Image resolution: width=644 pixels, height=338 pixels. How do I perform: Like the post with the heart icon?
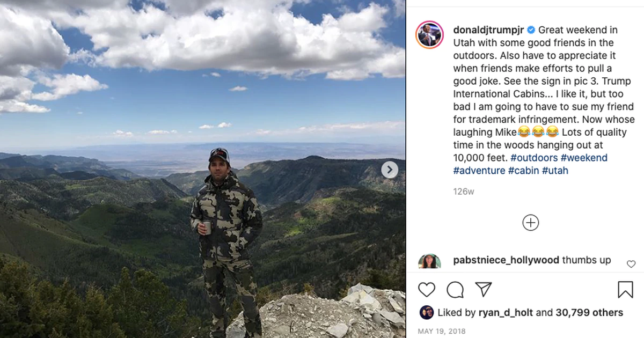pyautogui.click(x=427, y=290)
